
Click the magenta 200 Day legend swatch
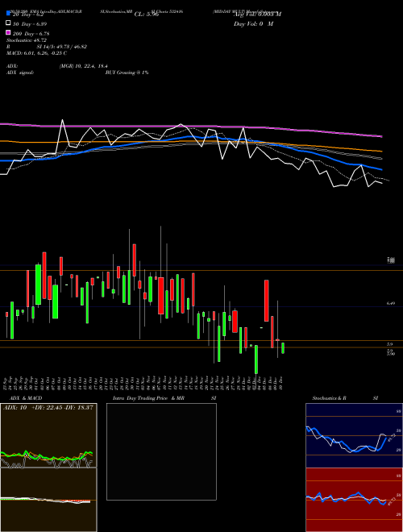click(x=8, y=32)
